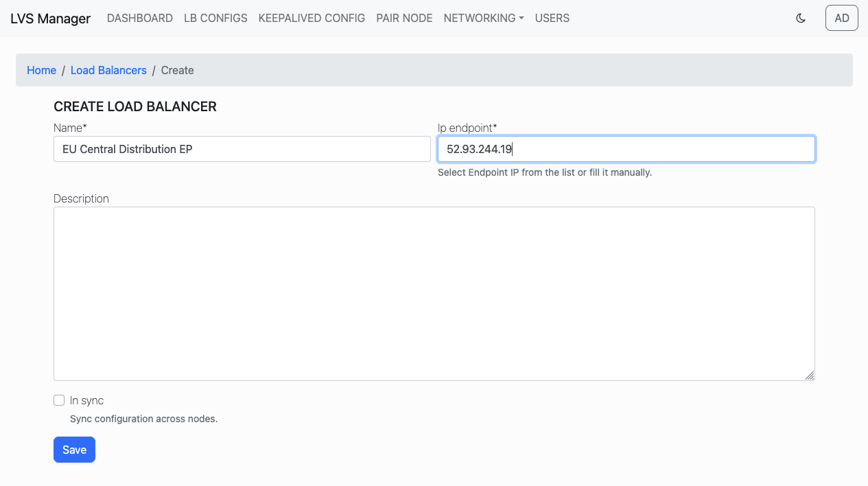Screen dimensions: 868x486
Task: Follow the Home breadcrumb link
Action: coord(41,70)
